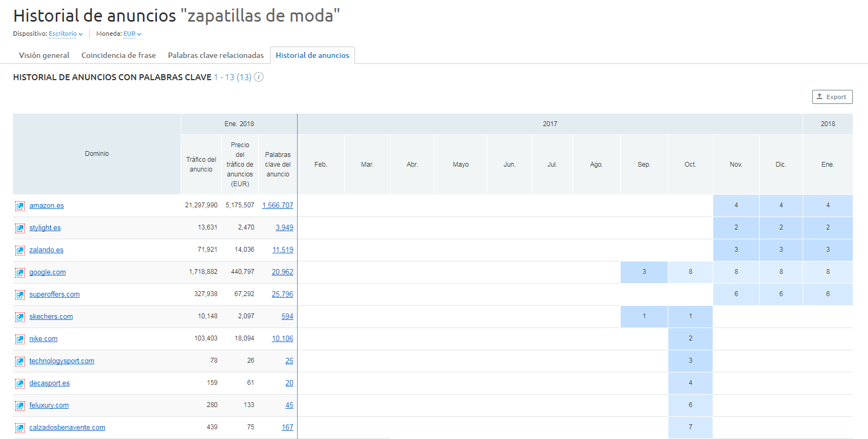The height and width of the screenshot is (439, 868).
Task: Open the Dispositivo Escritorio dropdown
Action: (x=65, y=34)
